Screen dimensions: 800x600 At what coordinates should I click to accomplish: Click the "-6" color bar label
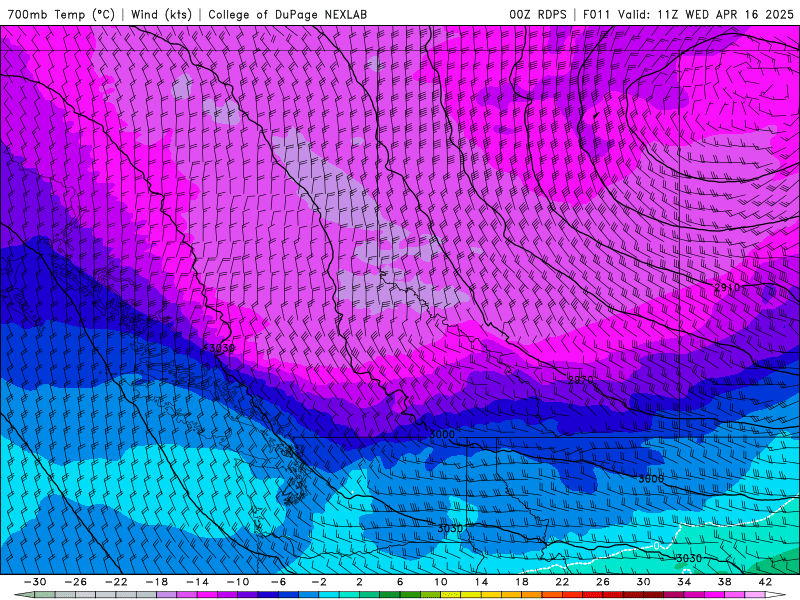[x=279, y=582]
